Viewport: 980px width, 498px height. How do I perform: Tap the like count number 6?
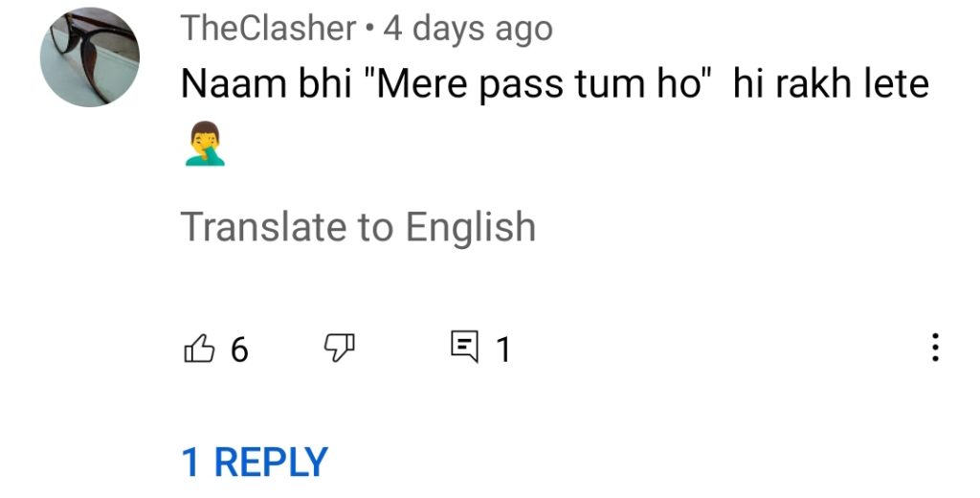pos(239,350)
